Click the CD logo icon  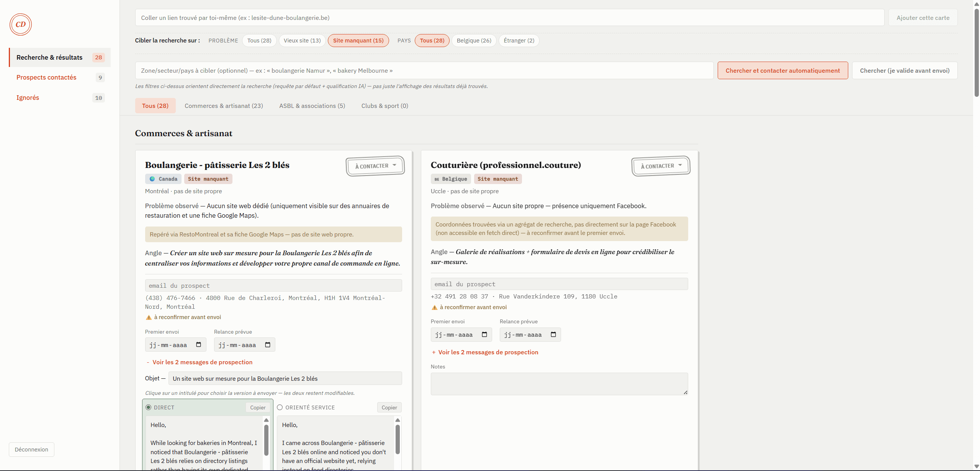coord(21,24)
